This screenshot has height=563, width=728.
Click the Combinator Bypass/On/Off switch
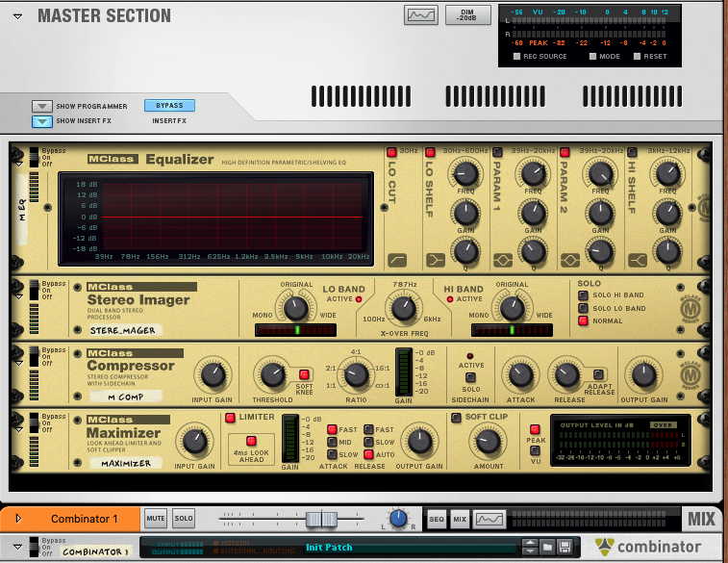(34, 547)
